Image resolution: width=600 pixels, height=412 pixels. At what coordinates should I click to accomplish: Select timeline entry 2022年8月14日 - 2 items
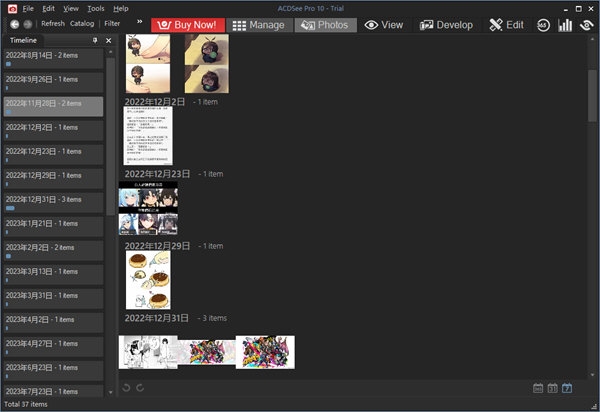(x=53, y=59)
